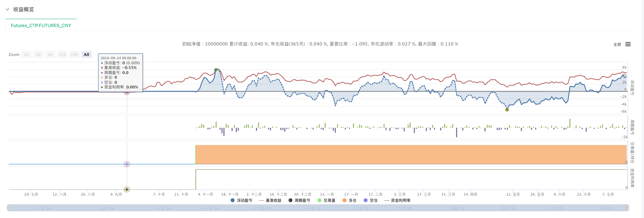Toggle 基准收益 series in the legend

pyautogui.click(x=270, y=200)
